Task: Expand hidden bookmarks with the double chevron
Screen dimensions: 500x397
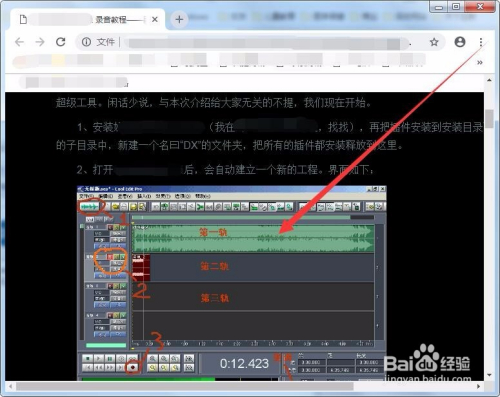Action: [480, 62]
